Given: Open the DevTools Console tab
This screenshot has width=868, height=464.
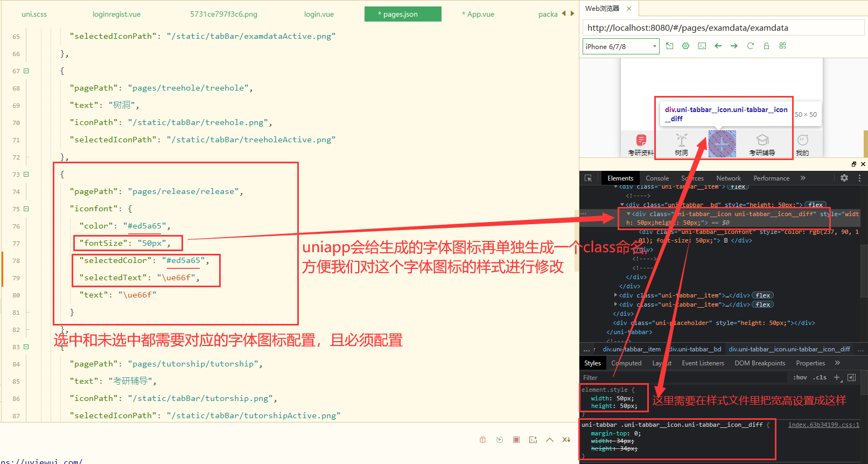Looking at the screenshot, I should (657, 178).
